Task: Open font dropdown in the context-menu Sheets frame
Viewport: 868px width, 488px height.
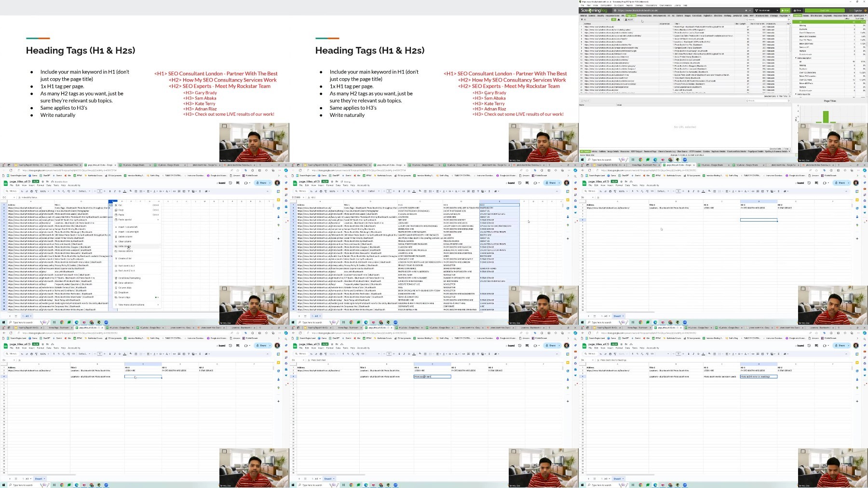Action: pos(84,191)
